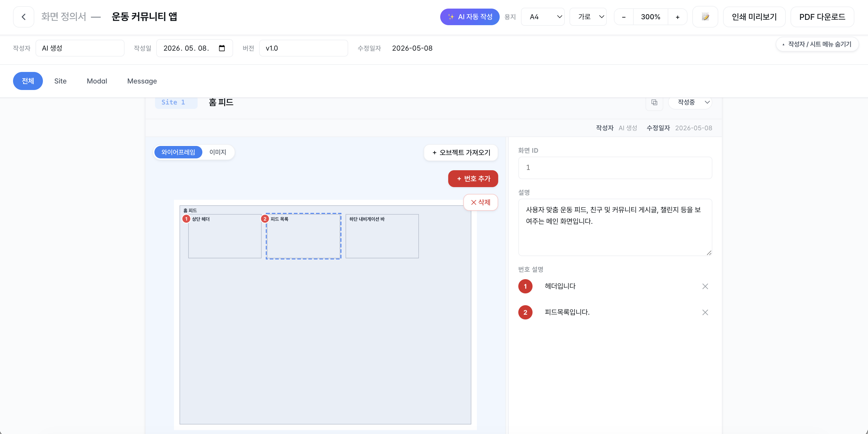
Task: Open 인쇄 미리보기 print preview
Action: click(754, 17)
